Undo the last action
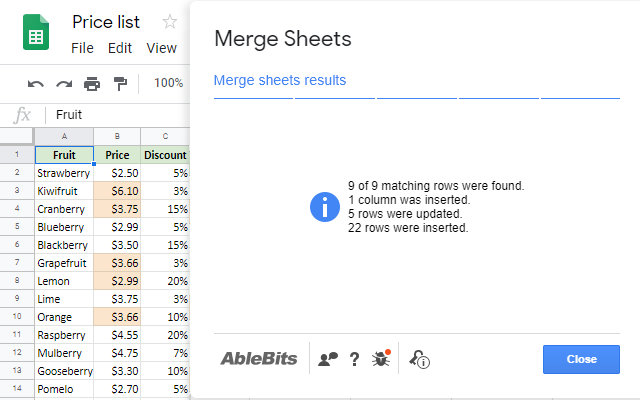The width and height of the screenshot is (640, 400). pyautogui.click(x=36, y=83)
